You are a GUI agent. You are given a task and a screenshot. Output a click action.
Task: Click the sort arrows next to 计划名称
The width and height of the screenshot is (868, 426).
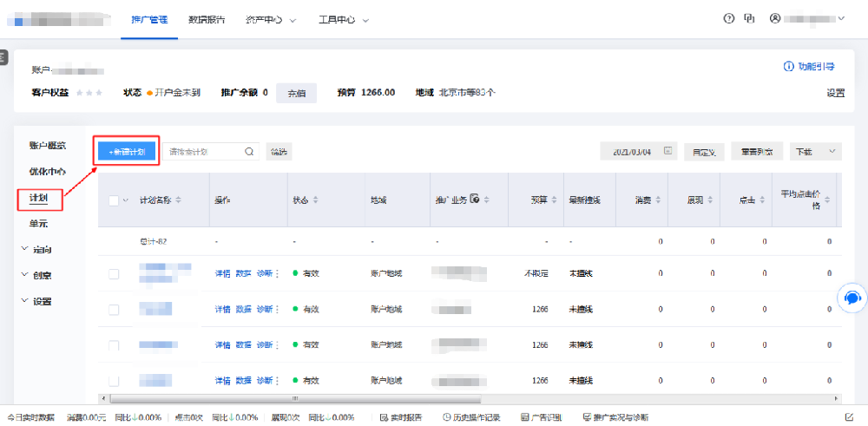179,200
